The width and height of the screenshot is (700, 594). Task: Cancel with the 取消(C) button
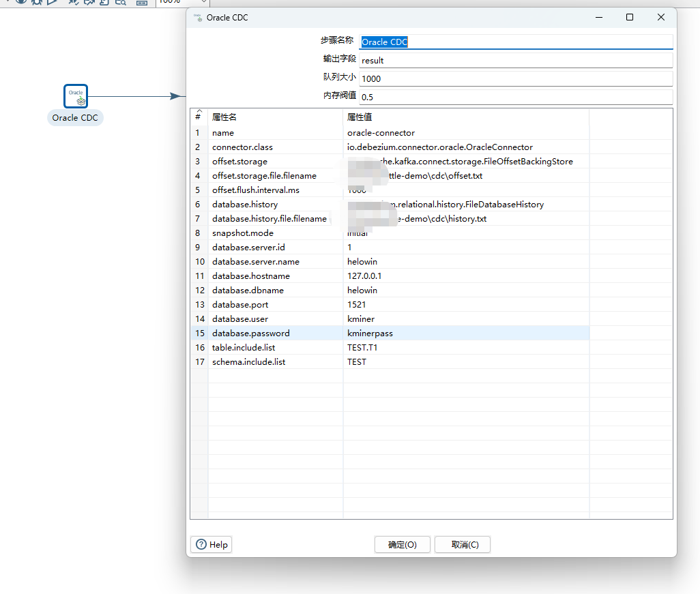click(x=463, y=544)
